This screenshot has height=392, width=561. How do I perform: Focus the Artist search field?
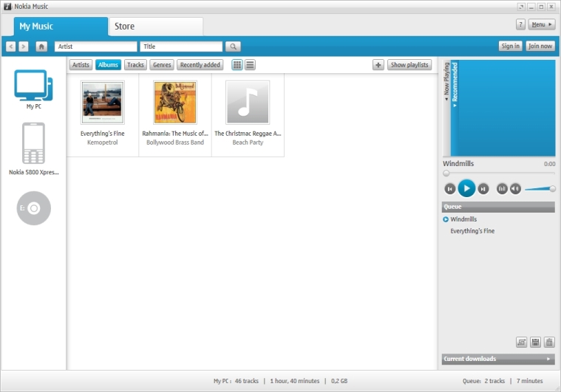click(x=95, y=47)
